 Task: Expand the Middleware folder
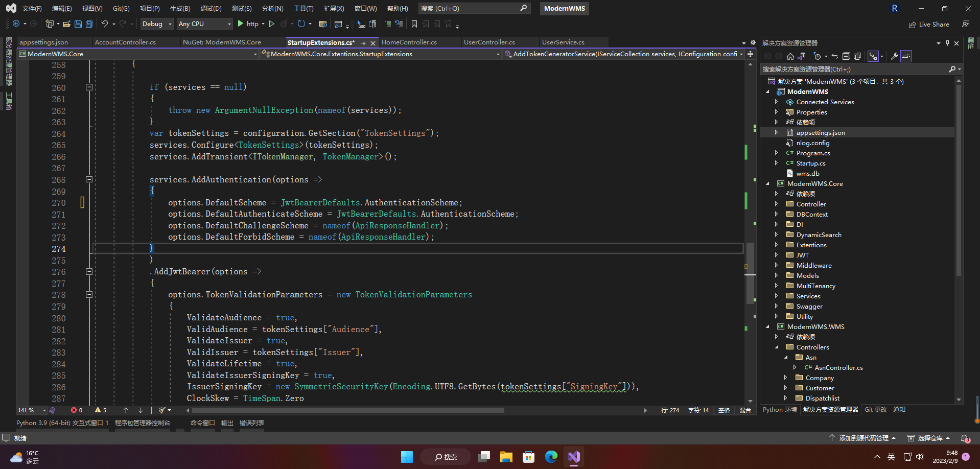click(x=776, y=265)
